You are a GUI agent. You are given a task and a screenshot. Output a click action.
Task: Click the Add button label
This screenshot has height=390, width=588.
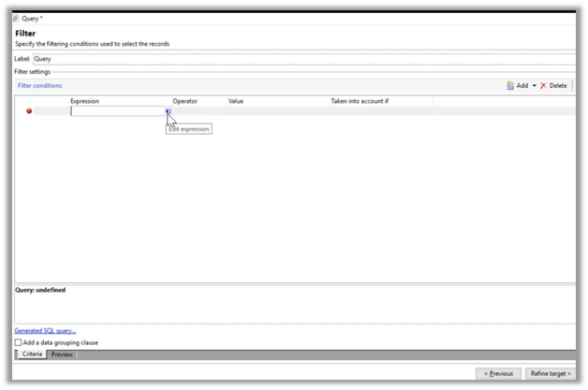click(x=522, y=86)
